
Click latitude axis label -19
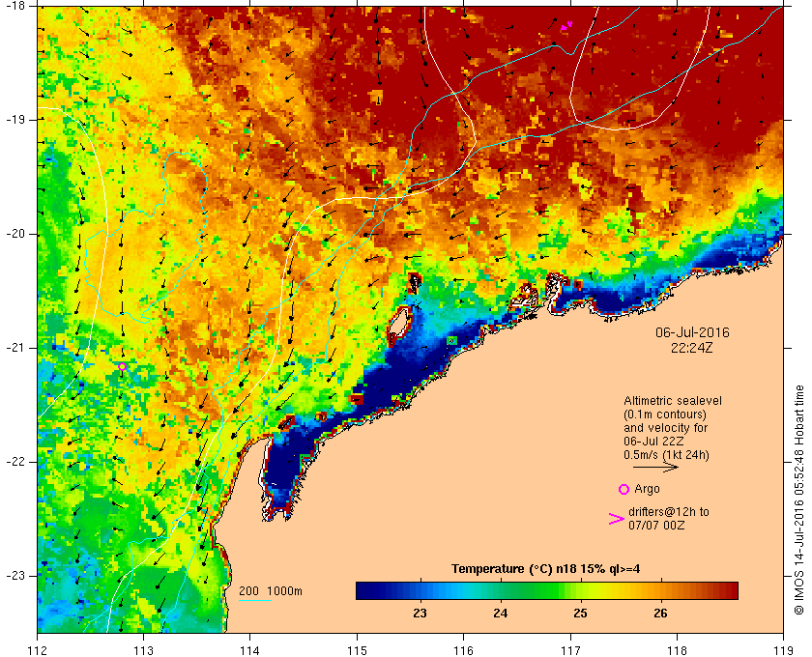(x=14, y=120)
